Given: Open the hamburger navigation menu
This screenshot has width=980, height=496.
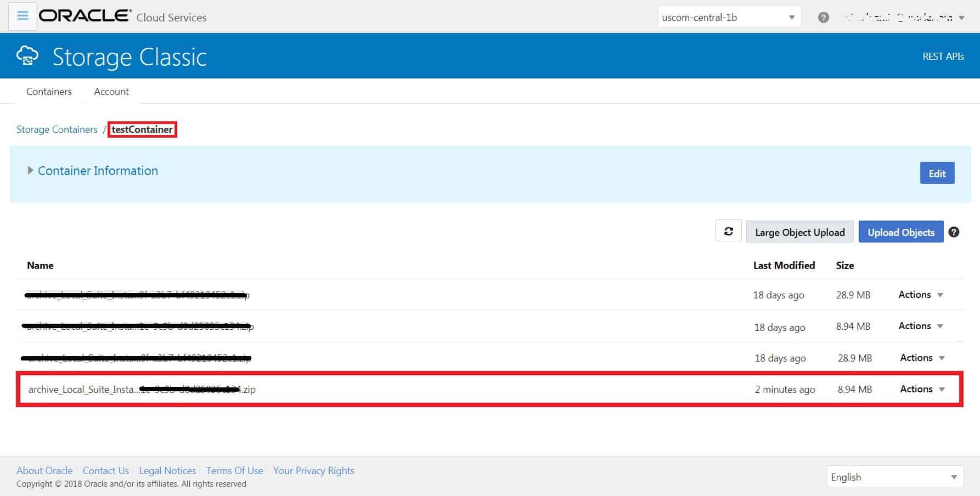Looking at the screenshot, I should [x=22, y=16].
